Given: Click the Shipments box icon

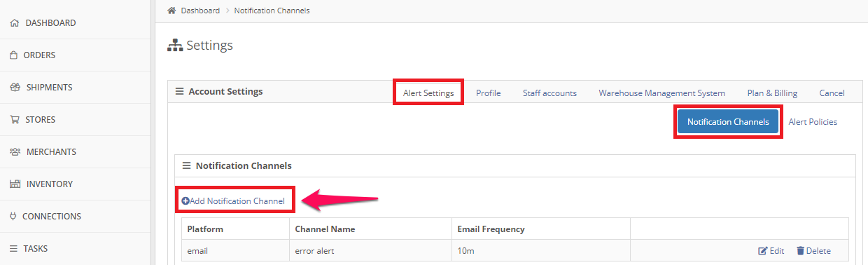Looking at the screenshot, I should point(15,88).
